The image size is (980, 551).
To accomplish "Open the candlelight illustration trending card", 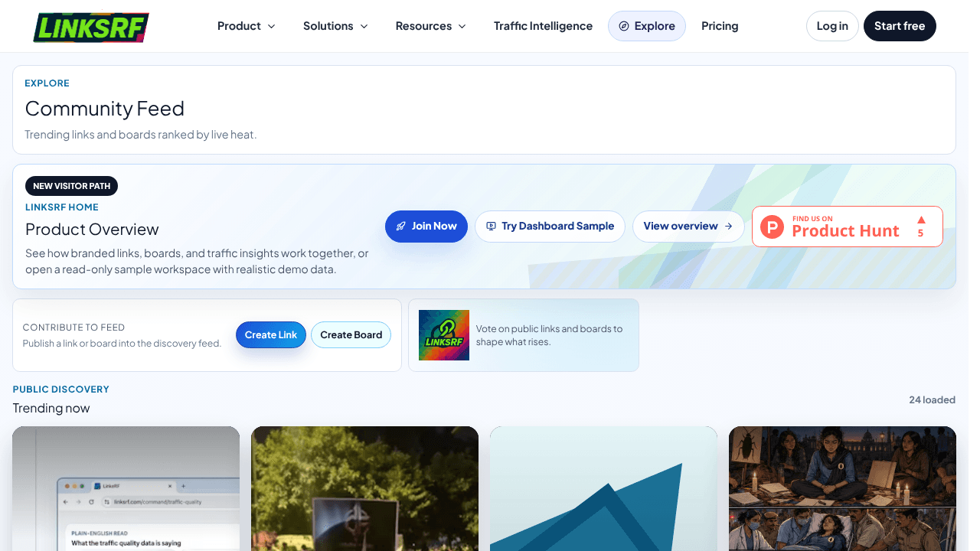I will 842,488.
